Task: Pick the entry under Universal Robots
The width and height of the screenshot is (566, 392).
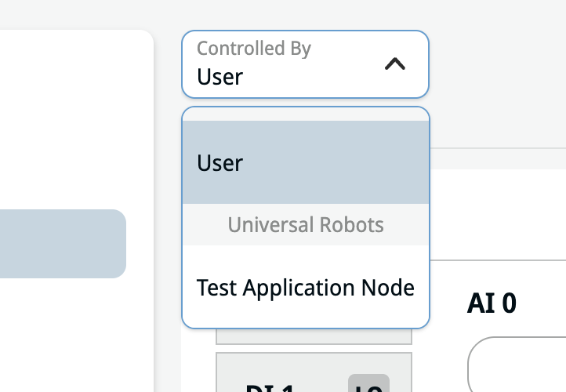Action: point(306,288)
